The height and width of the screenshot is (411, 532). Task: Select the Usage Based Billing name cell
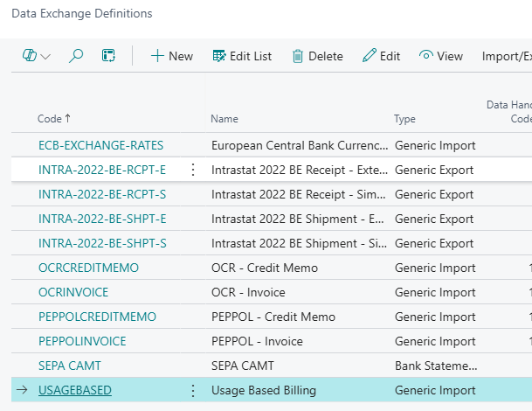(x=263, y=390)
